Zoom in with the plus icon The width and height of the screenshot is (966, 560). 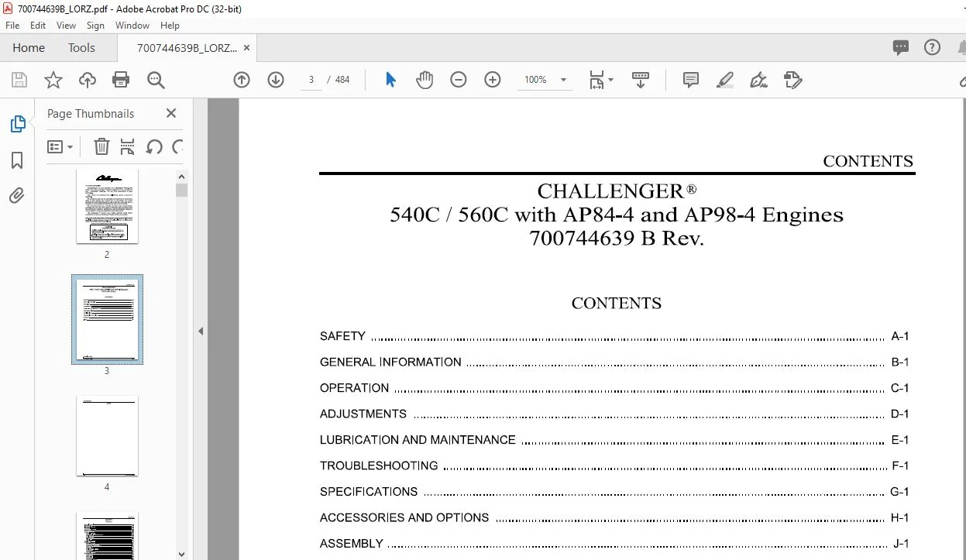[493, 80]
